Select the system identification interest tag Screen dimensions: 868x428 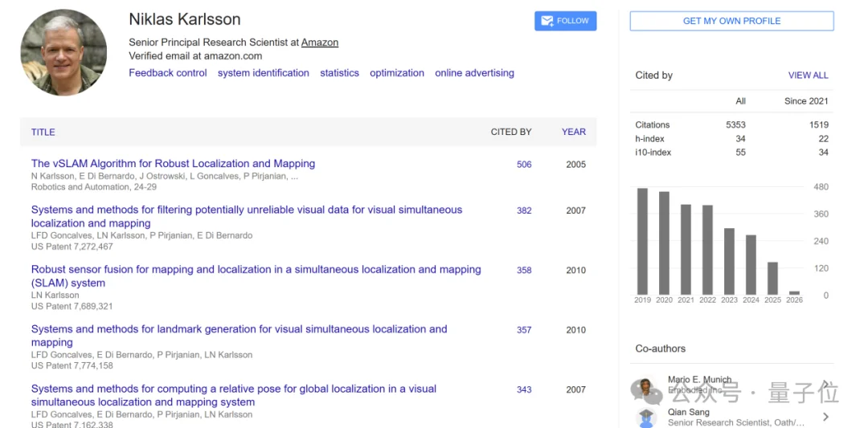pyautogui.click(x=263, y=73)
